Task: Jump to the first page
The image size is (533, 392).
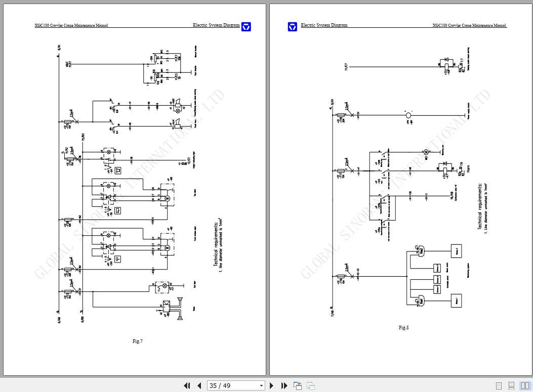Action: 187,385
